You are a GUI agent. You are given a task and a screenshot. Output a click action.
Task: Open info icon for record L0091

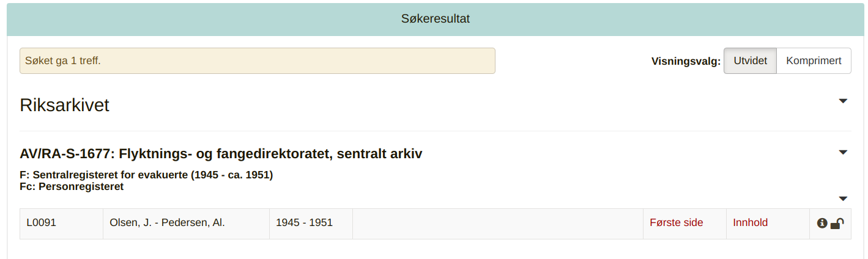coord(822,224)
